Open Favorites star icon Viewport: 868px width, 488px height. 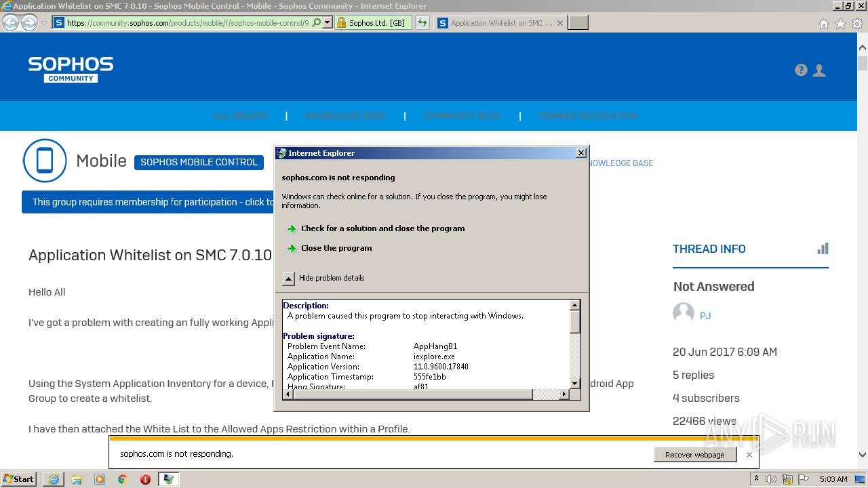[x=840, y=24]
